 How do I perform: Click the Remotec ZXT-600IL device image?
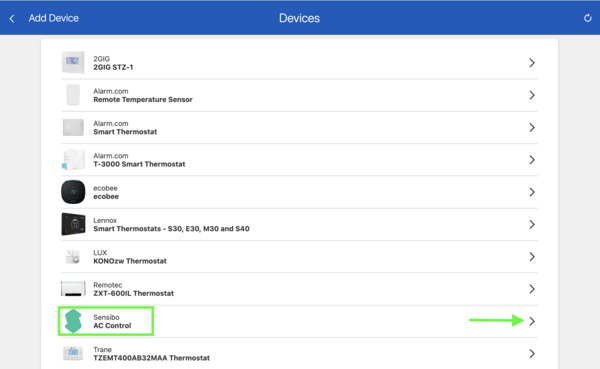click(73, 289)
